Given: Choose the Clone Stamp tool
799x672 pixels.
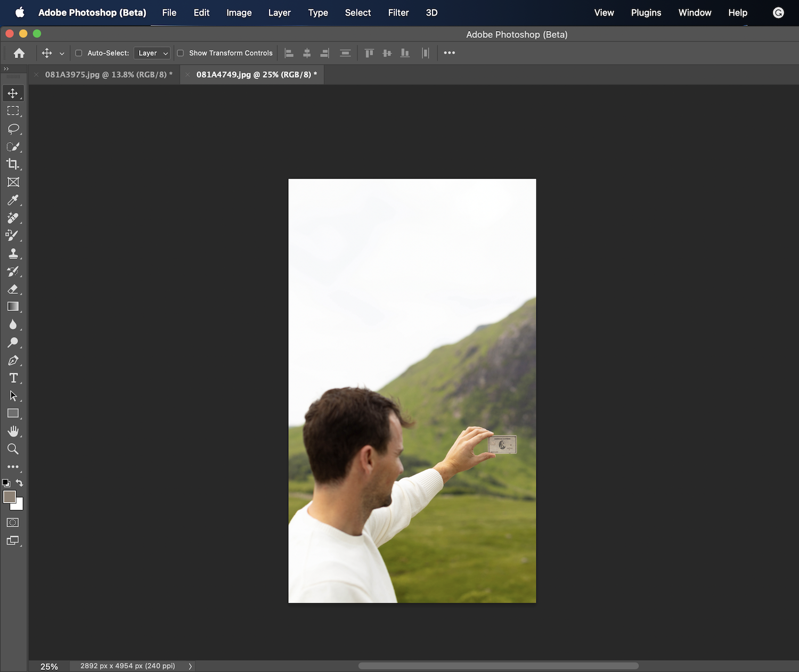Looking at the screenshot, I should point(13,253).
